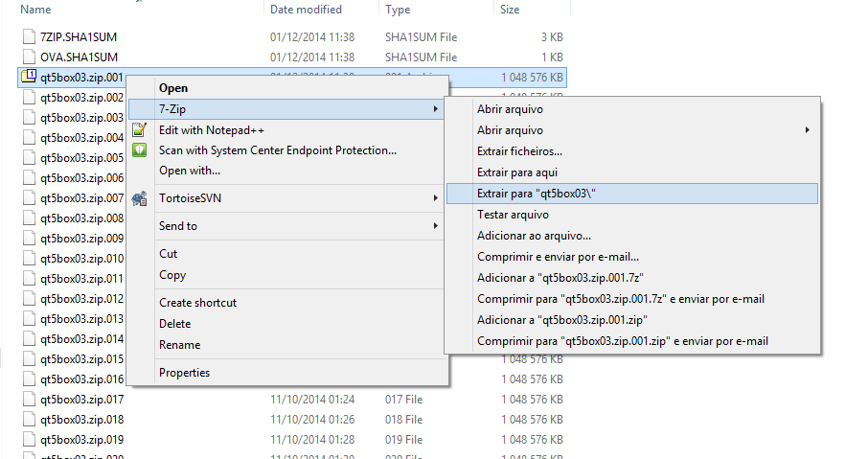Click the qt5box03.zip.018 file icon
Viewport: 868px width, 459px height.
(x=30, y=419)
